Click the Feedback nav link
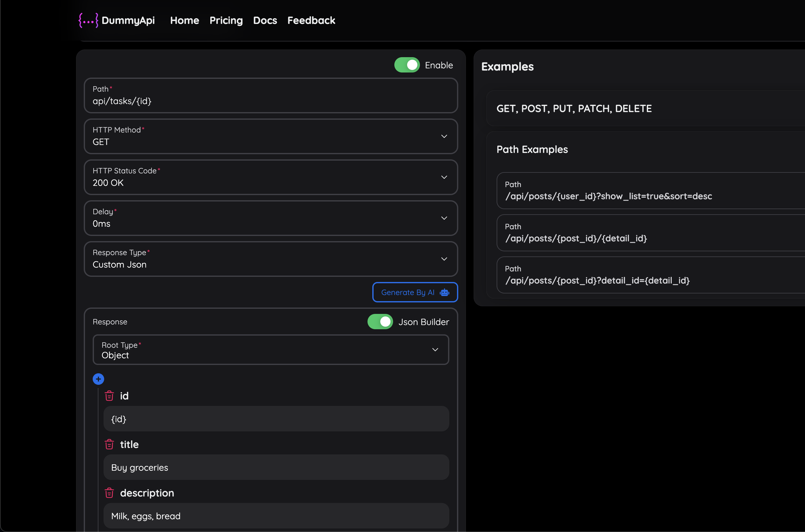This screenshot has width=805, height=532. pos(311,20)
